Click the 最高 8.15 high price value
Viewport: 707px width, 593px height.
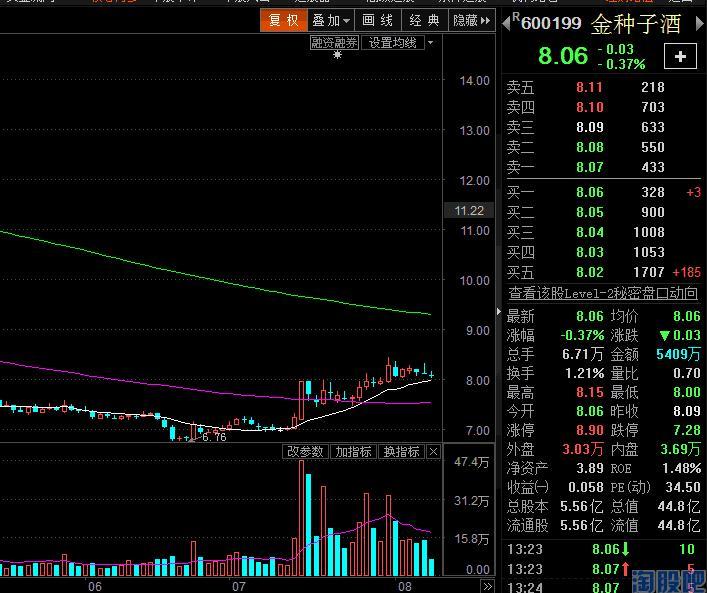[590, 392]
